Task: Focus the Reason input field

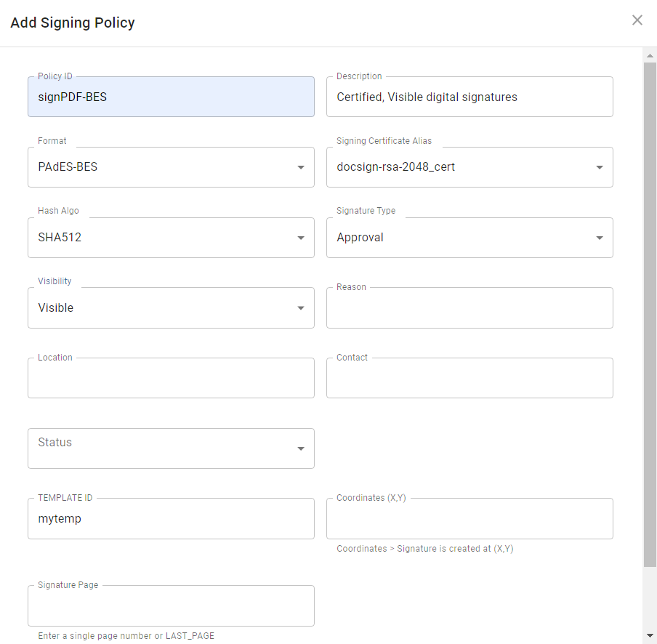Action: (469, 307)
